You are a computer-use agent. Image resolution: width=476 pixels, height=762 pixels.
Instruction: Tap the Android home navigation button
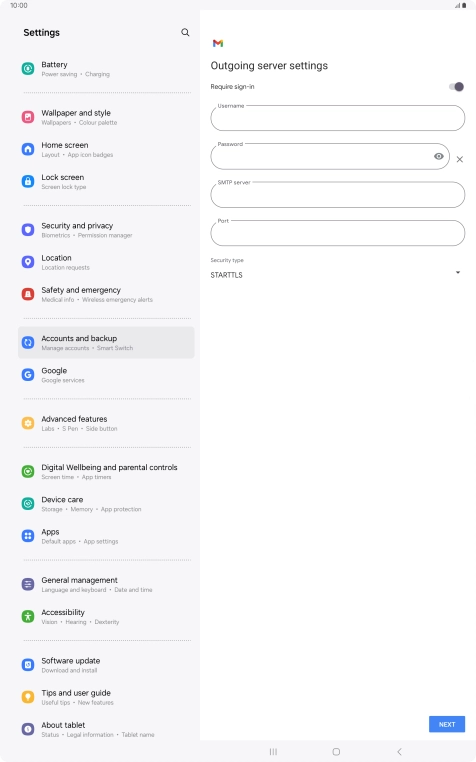point(336,752)
